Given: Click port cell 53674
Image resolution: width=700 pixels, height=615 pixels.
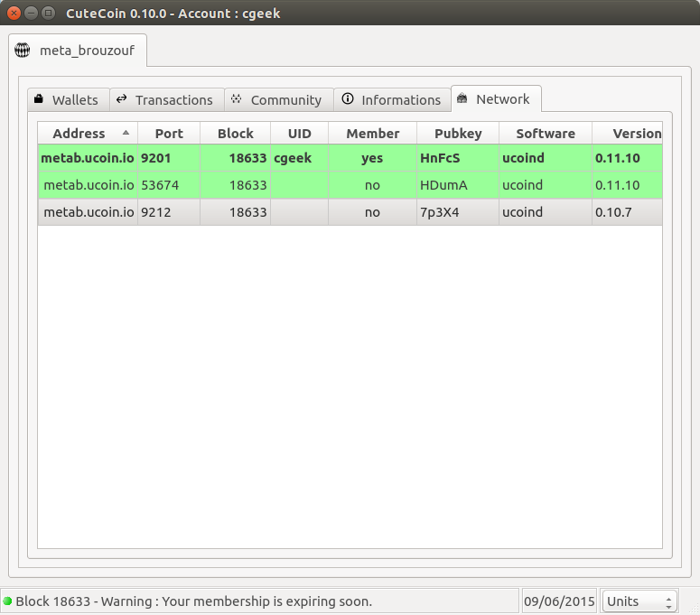Looking at the screenshot, I should click(169, 185).
